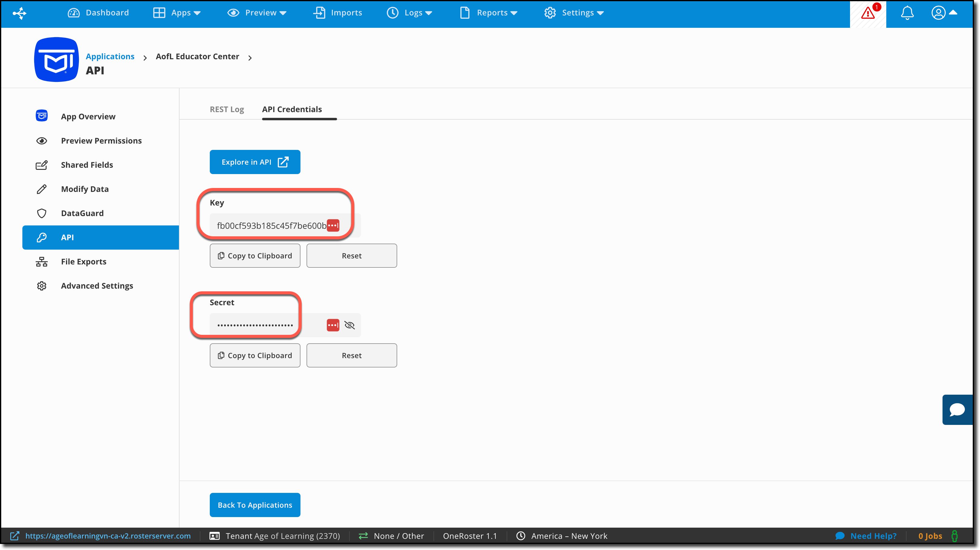Click Back To Applications button
This screenshot has height=550, width=980.
(255, 505)
